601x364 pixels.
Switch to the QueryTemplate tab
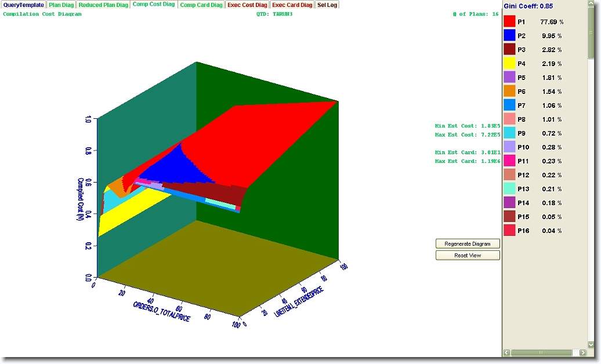[23, 5]
